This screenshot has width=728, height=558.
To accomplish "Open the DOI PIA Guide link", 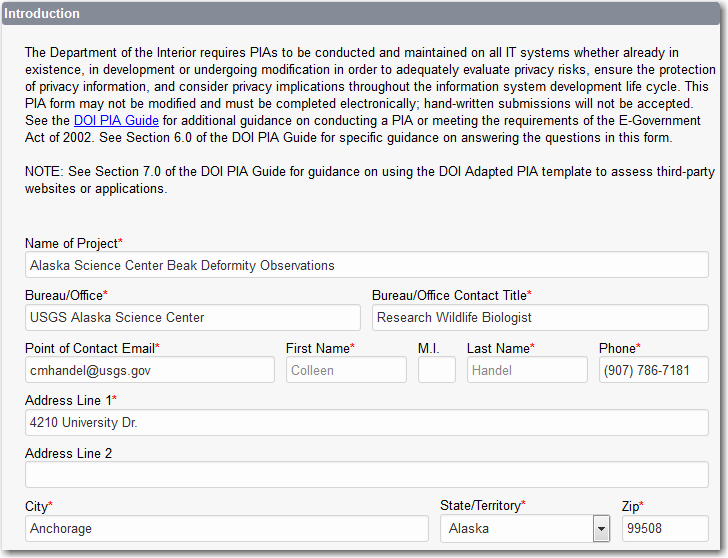I will [x=116, y=121].
